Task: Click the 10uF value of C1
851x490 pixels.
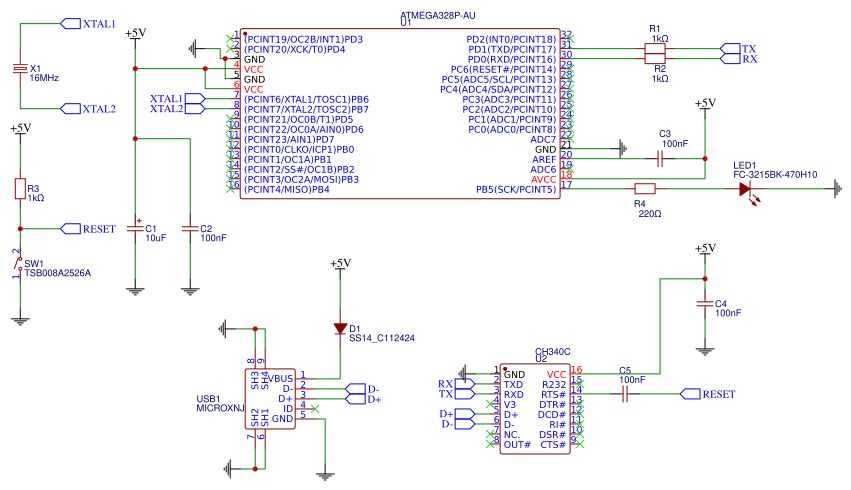Action: tap(156, 238)
